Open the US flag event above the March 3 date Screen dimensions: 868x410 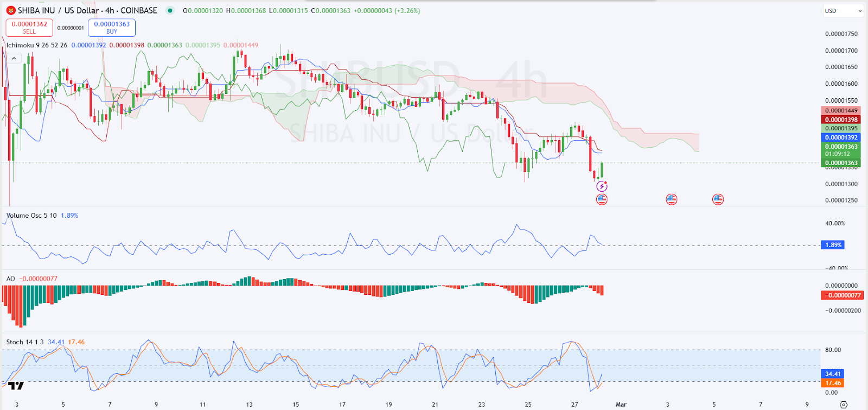point(672,199)
